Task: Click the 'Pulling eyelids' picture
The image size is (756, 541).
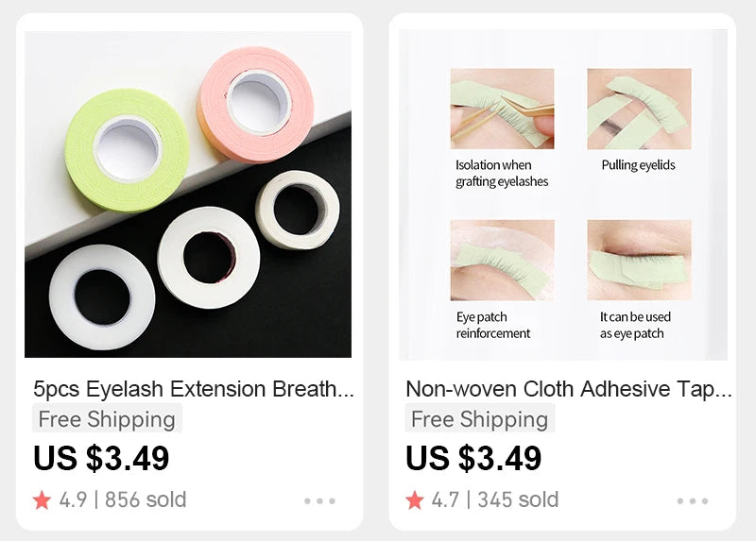Action: [x=639, y=108]
